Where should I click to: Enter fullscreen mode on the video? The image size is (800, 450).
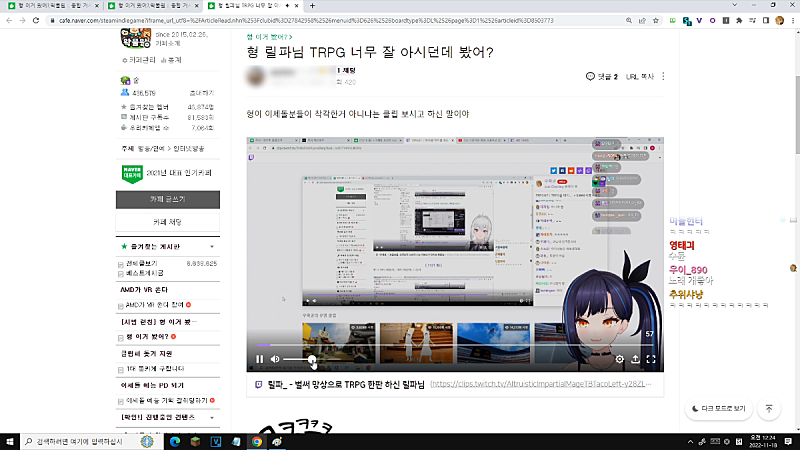pos(650,359)
